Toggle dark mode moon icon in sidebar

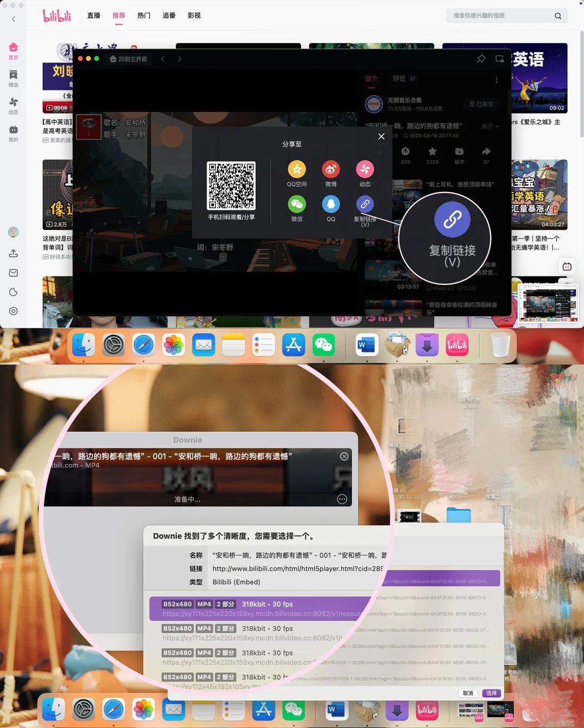click(14, 292)
